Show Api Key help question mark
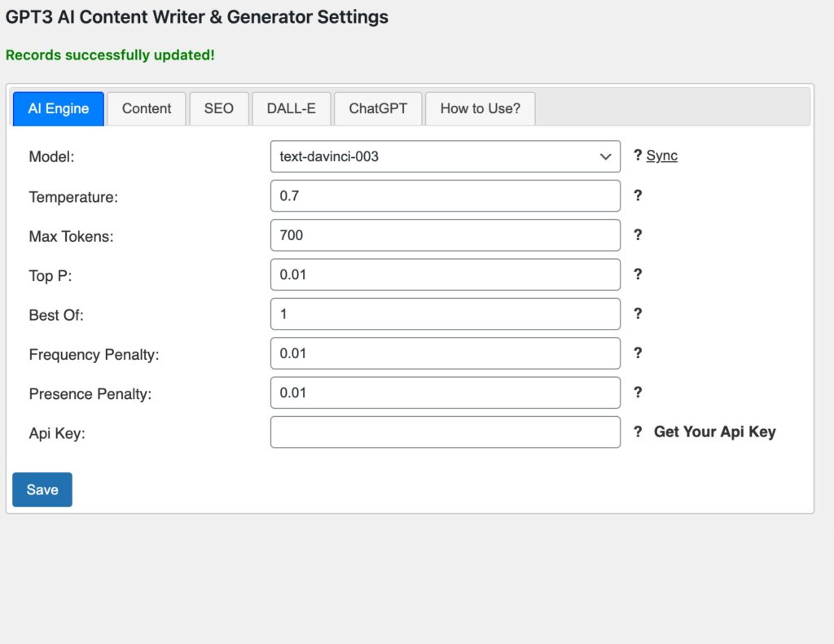The width and height of the screenshot is (834, 644). (638, 432)
